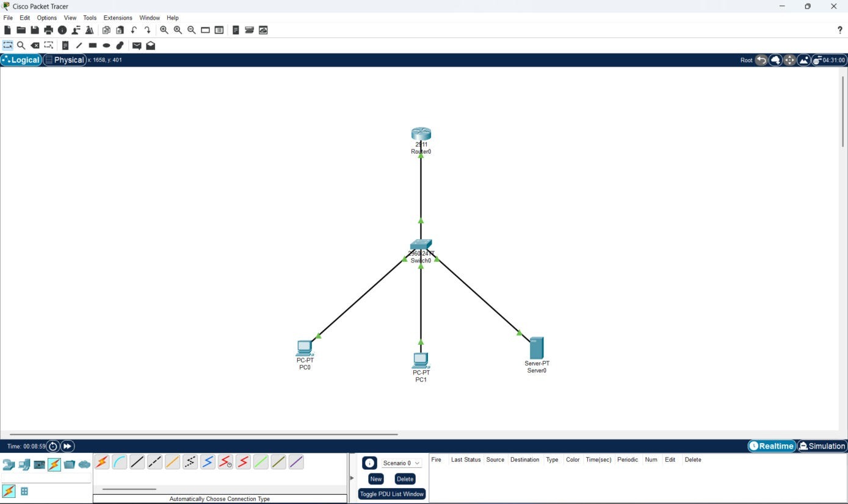Save the network using the floppy disk icon
The height and width of the screenshot is (504, 848).
coord(35,30)
